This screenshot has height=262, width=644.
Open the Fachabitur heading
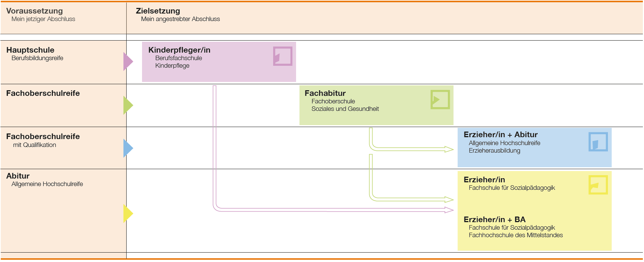pyautogui.click(x=325, y=93)
